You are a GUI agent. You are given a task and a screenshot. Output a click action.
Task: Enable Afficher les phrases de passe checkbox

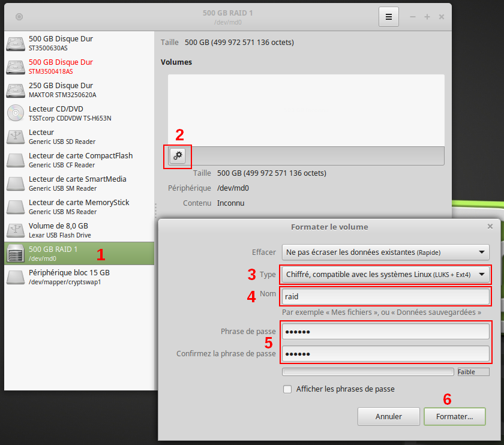(x=287, y=389)
